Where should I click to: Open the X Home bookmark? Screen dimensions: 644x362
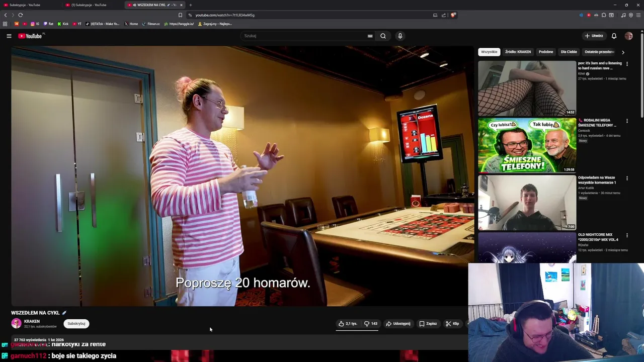click(x=131, y=24)
